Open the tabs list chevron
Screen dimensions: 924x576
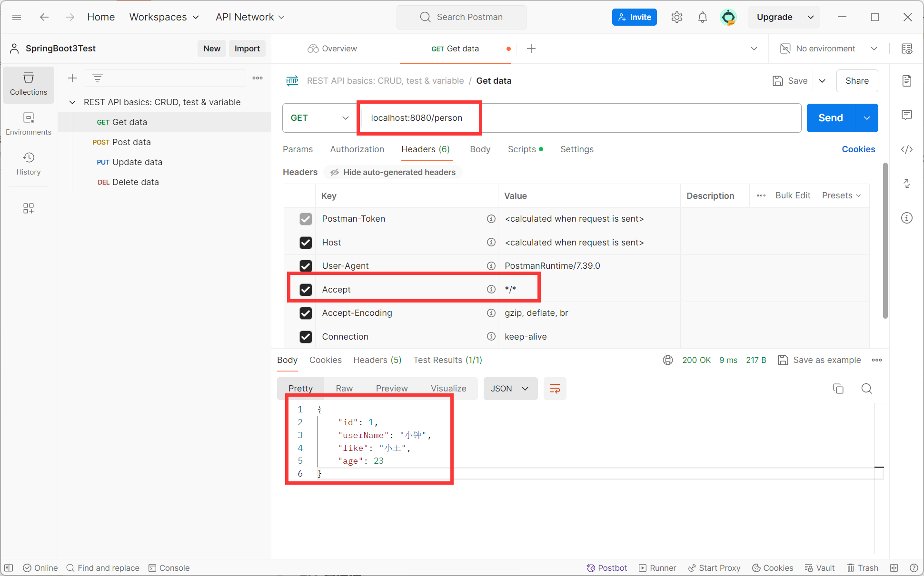[x=754, y=49]
